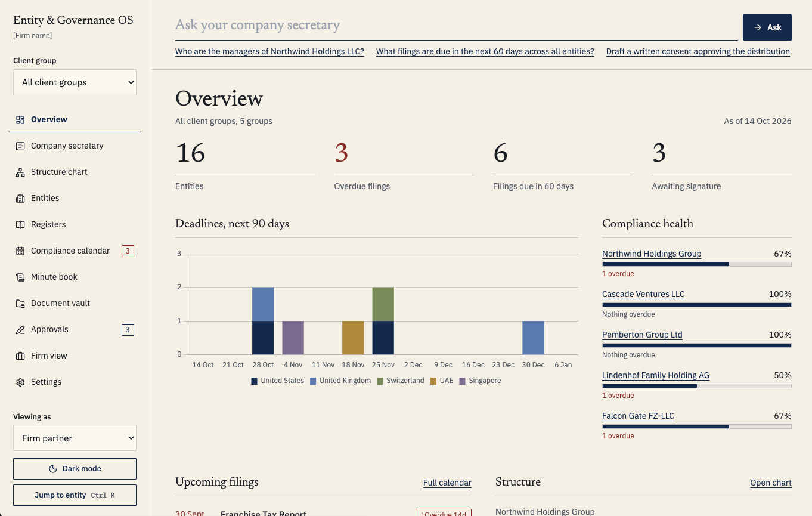Click the Firm view briefcase icon
The image size is (812, 516).
coord(20,356)
